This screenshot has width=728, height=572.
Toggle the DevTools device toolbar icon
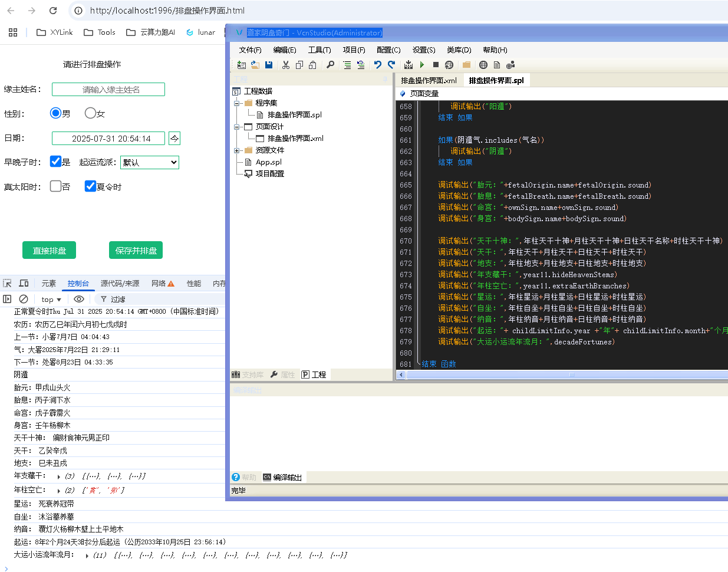[24, 284]
